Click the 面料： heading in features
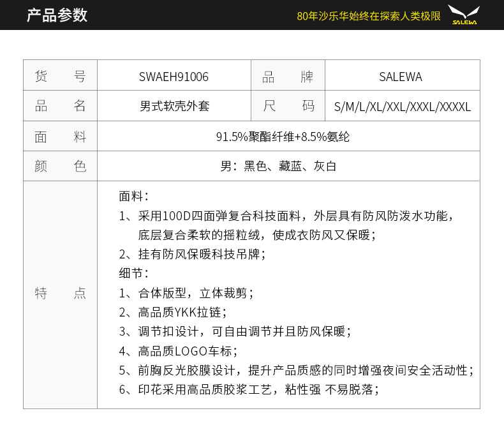This screenshot has width=504, height=441. coord(134,196)
